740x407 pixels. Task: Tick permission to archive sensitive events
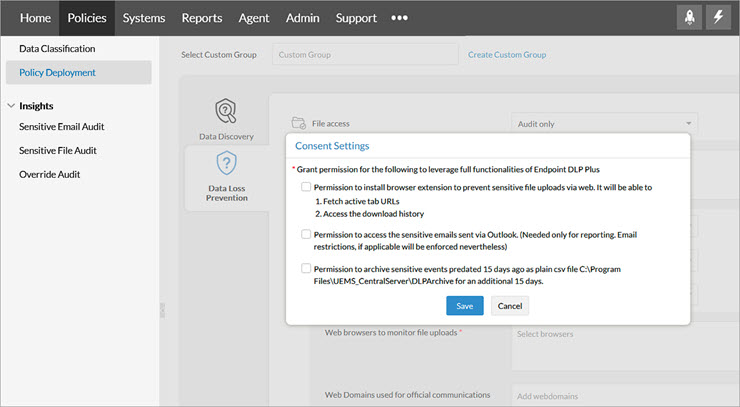point(305,269)
